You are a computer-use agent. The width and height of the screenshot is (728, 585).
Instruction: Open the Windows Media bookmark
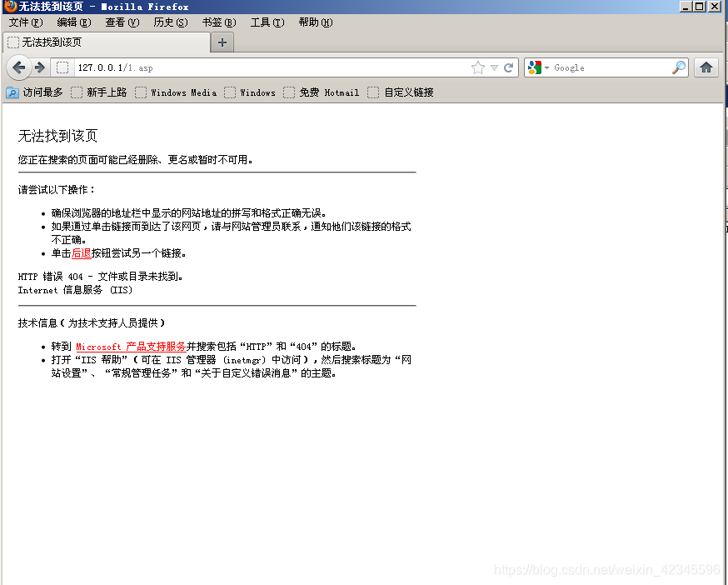tap(176, 92)
